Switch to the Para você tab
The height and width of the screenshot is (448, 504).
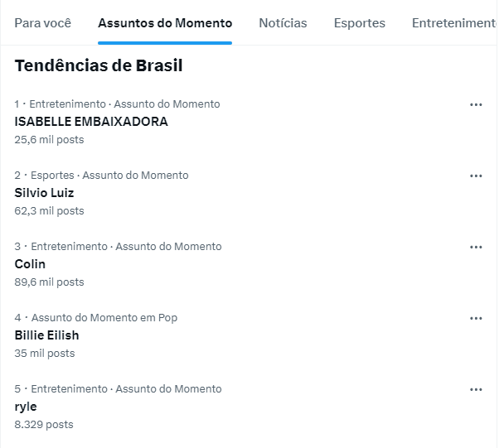(x=43, y=23)
